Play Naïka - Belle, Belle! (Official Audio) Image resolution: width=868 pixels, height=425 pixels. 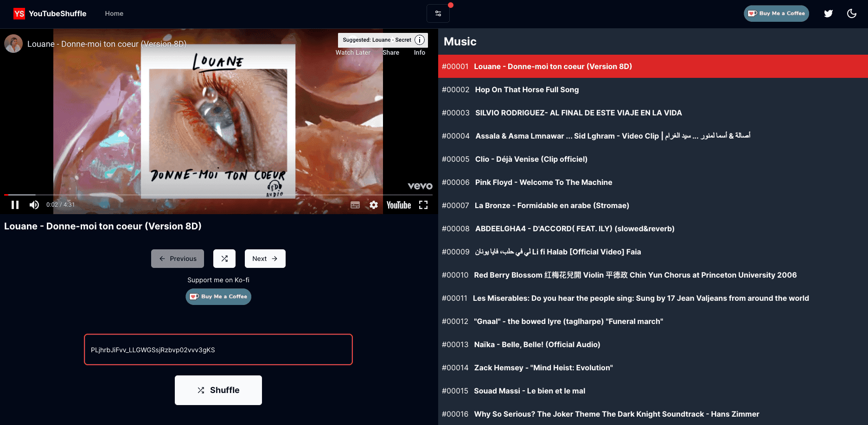[653, 344]
